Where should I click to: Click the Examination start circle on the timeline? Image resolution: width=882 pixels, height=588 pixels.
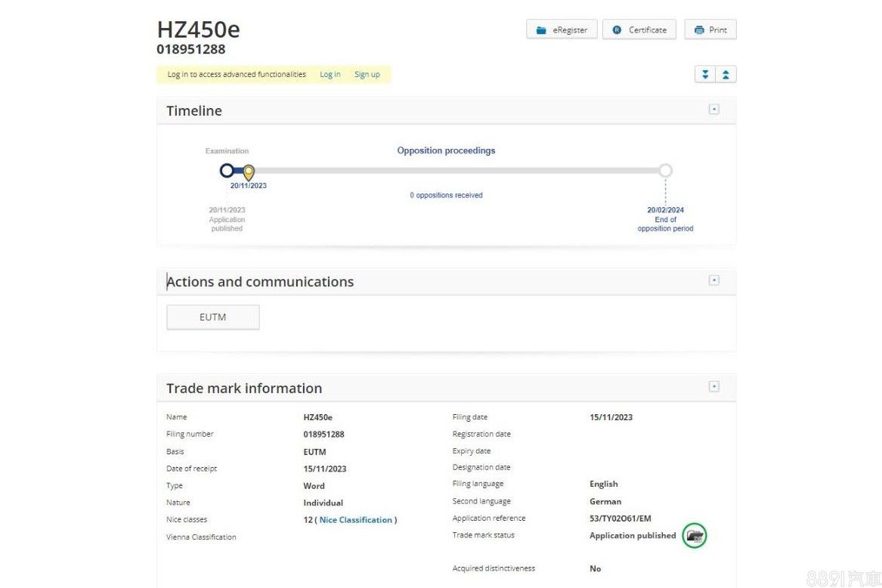coord(227,171)
